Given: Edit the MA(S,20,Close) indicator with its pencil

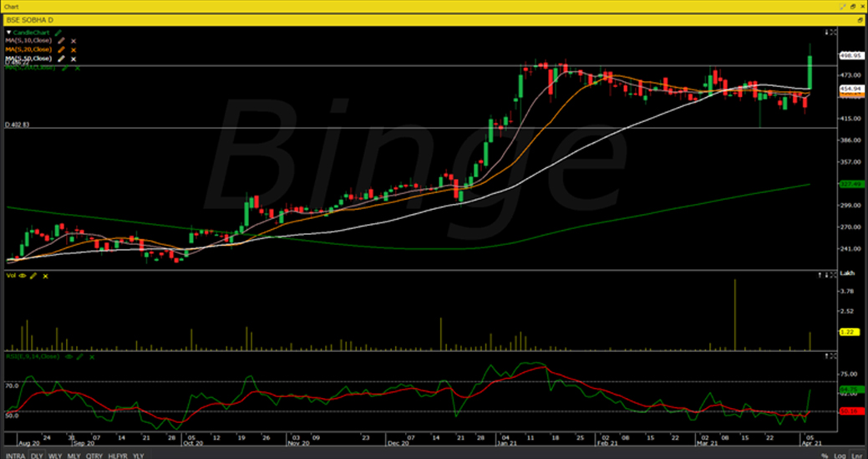Looking at the screenshot, I should (62, 49).
